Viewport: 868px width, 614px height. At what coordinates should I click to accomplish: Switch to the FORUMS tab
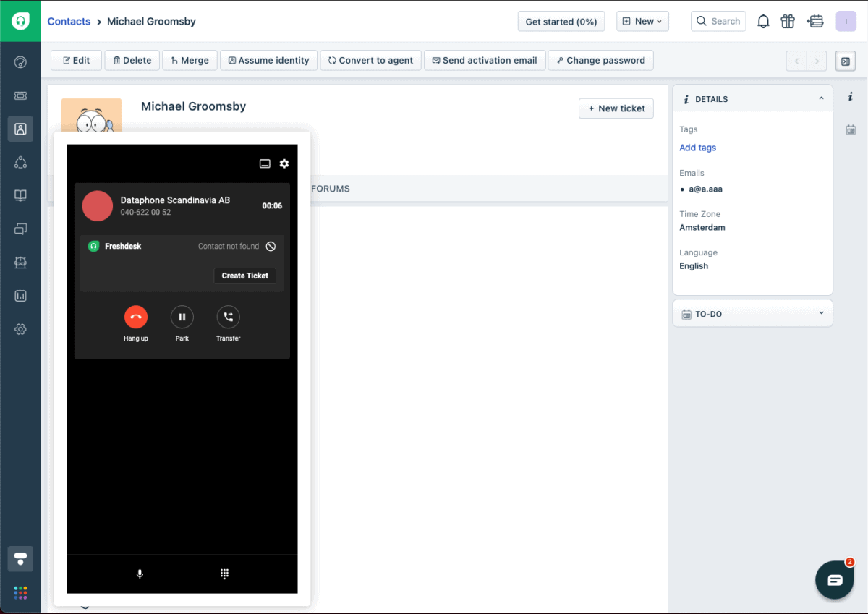pyautogui.click(x=331, y=189)
